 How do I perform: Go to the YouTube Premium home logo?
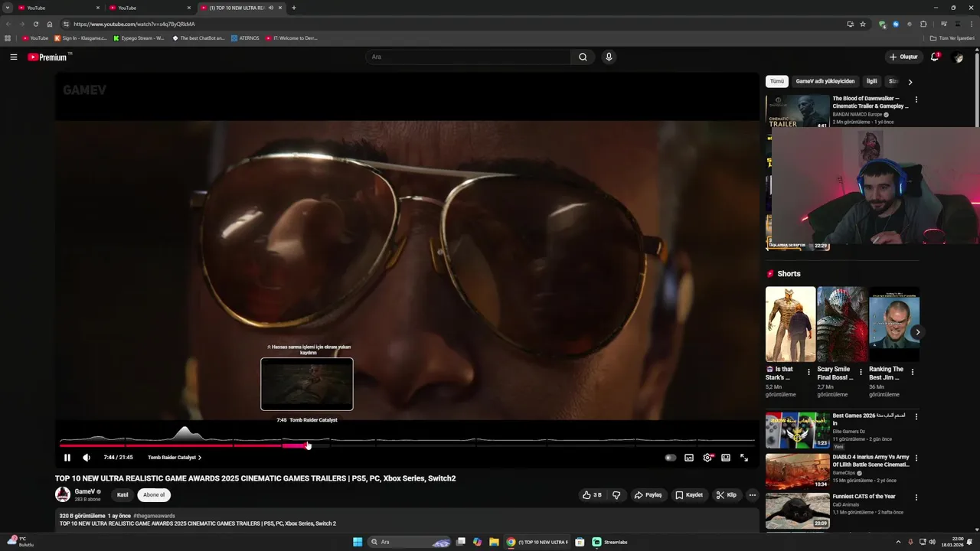pos(47,57)
